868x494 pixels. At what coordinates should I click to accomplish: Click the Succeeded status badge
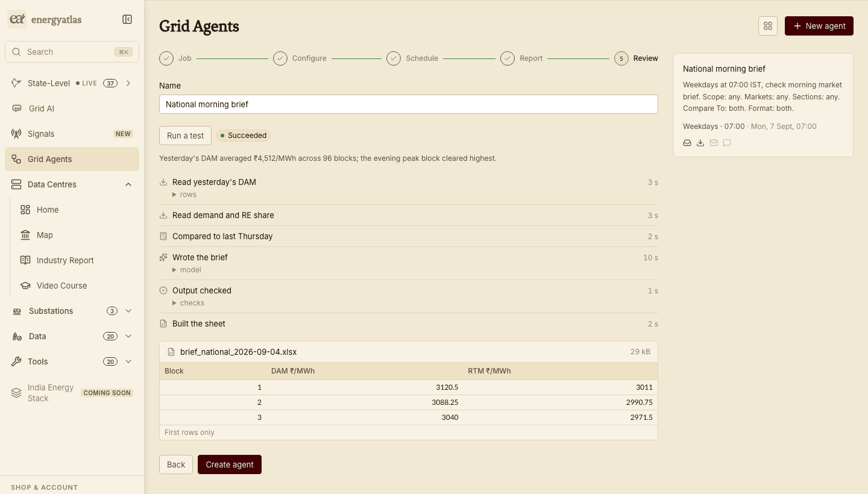(x=244, y=136)
